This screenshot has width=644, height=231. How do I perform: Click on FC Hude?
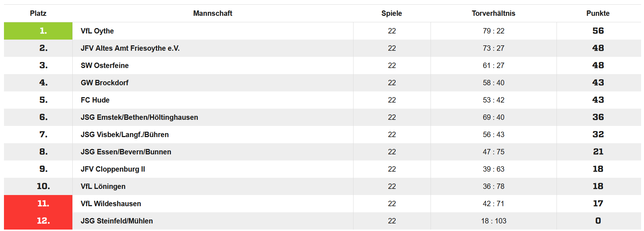[95, 100]
